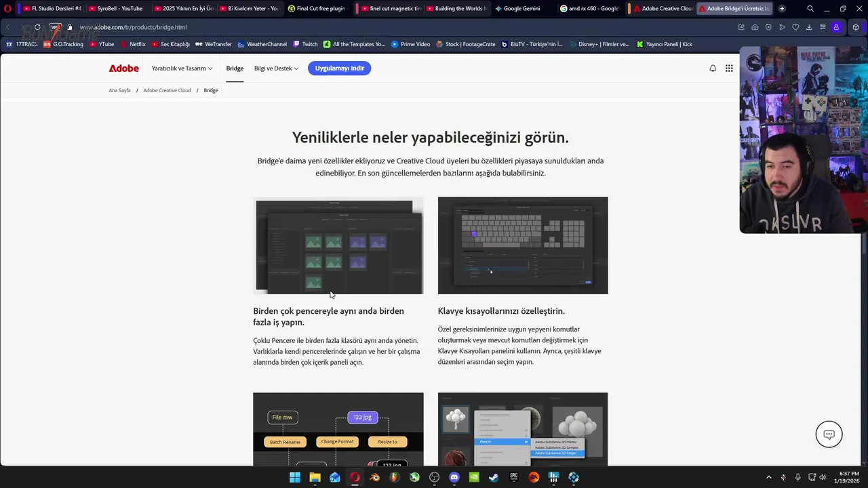This screenshot has width=868, height=488.
Task: Open NVIDIA app from taskbar
Action: [x=474, y=477]
